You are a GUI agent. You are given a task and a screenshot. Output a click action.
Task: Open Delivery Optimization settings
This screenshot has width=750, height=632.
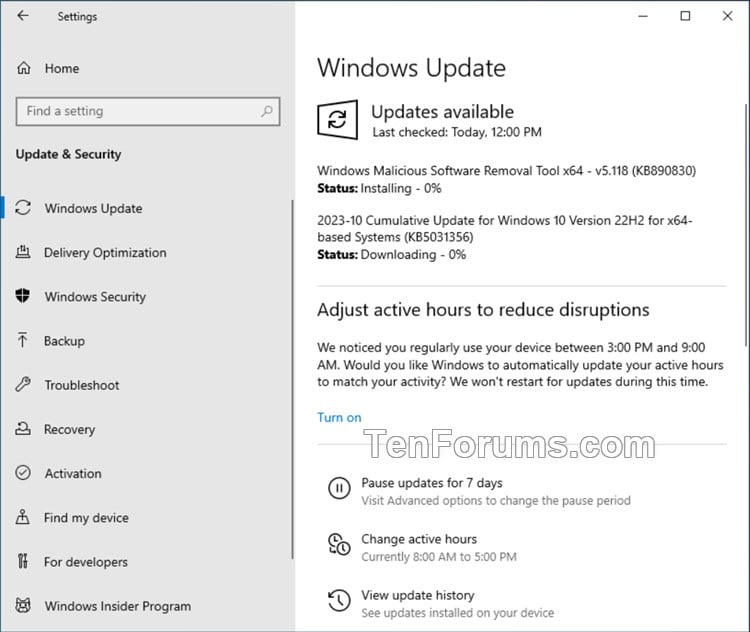tap(146, 252)
